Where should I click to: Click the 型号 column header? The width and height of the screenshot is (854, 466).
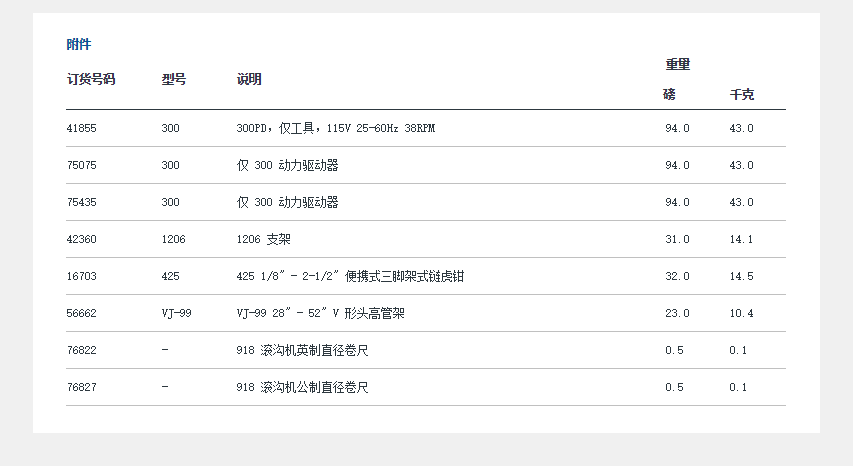coord(173,79)
